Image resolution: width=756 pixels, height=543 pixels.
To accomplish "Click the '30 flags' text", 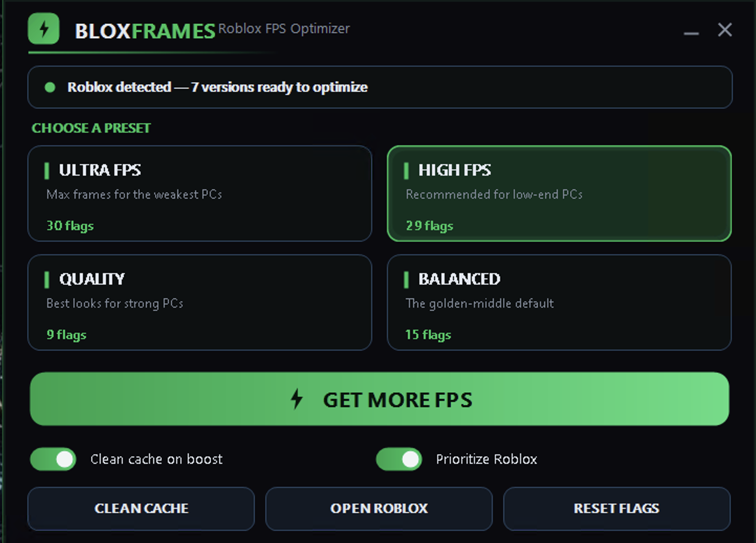I will 70,226.
